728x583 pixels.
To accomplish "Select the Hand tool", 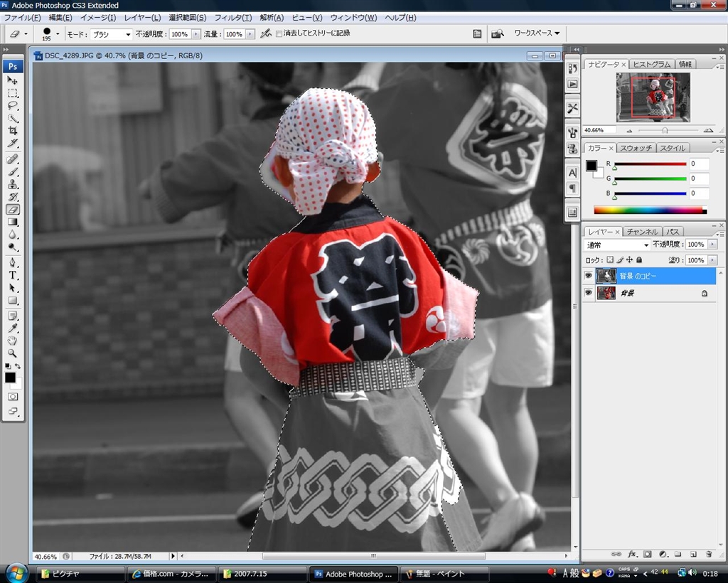I will coord(13,341).
